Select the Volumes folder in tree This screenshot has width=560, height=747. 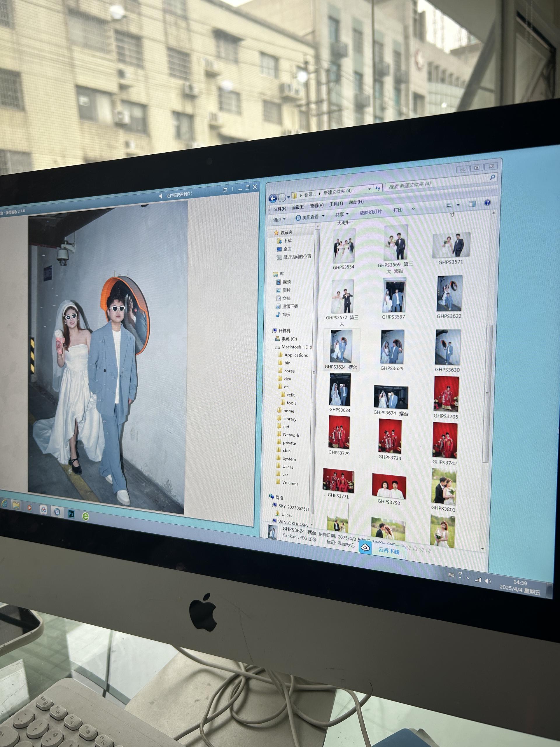tap(288, 483)
